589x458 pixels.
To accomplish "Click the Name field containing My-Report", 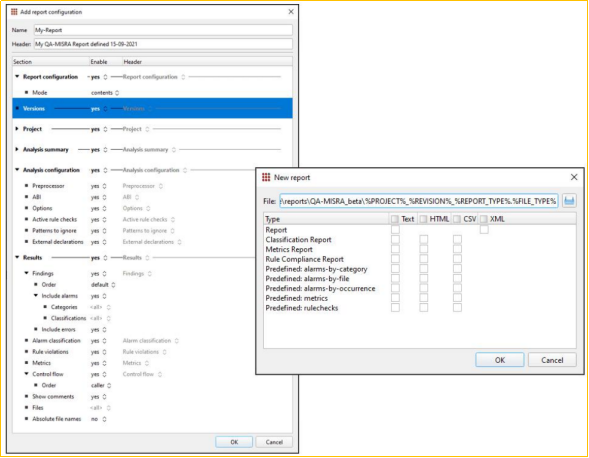I will (x=163, y=30).
